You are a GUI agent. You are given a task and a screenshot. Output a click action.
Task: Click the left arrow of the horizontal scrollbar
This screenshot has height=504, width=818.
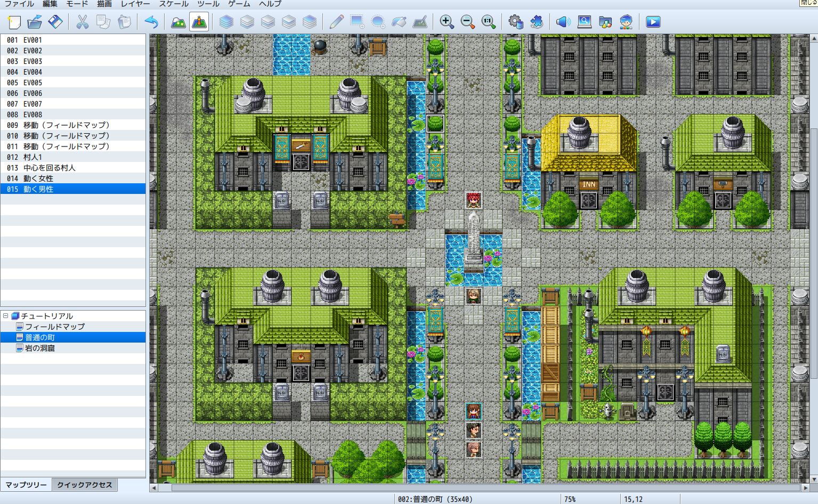tap(154, 487)
